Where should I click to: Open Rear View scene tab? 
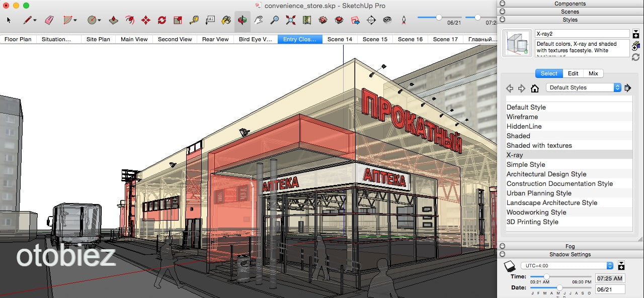[215, 39]
